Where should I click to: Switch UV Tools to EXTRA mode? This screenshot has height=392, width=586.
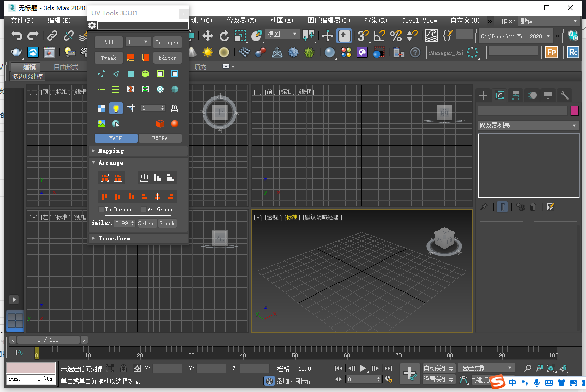coord(160,138)
